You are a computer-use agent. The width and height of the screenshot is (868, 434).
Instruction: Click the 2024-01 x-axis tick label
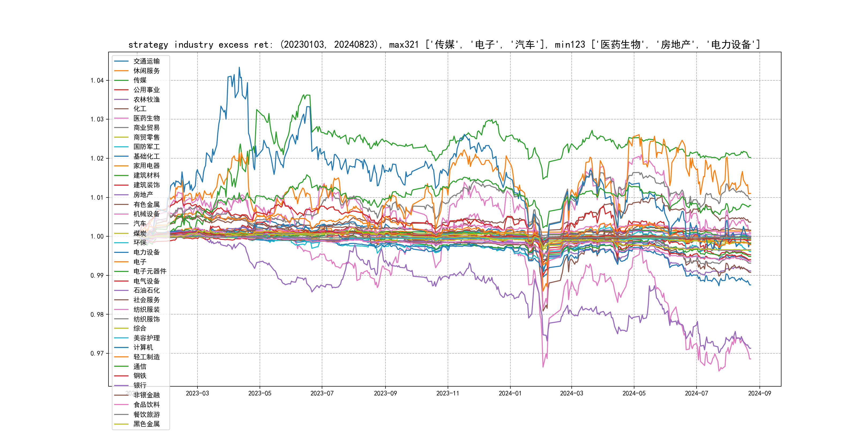pyautogui.click(x=510, y=394)
